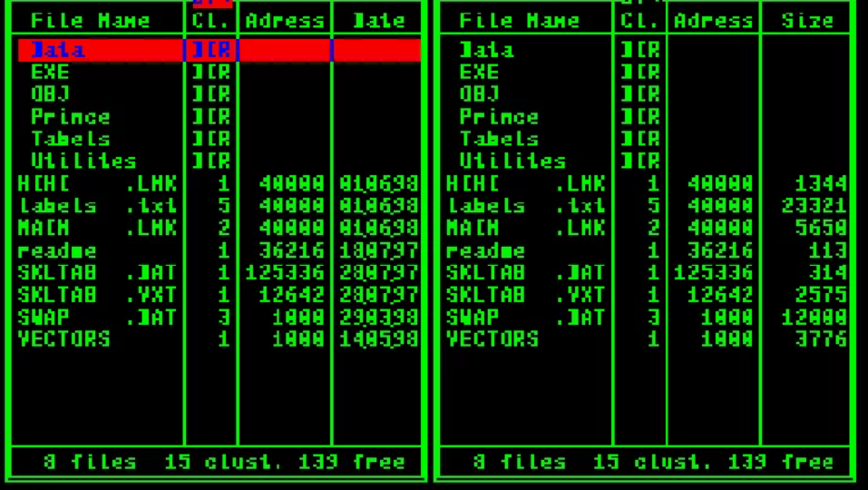This screenshot has width=868, height=490.
Task: Select the VECTORS file in the left panel
Action: click(x=63, y=338)
